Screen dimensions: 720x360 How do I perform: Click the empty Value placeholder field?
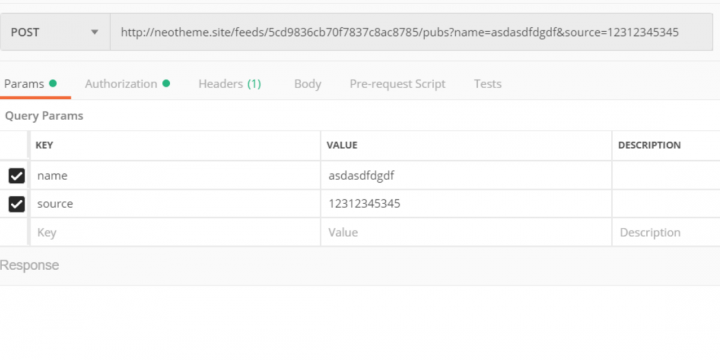click(x=466, y=232)
